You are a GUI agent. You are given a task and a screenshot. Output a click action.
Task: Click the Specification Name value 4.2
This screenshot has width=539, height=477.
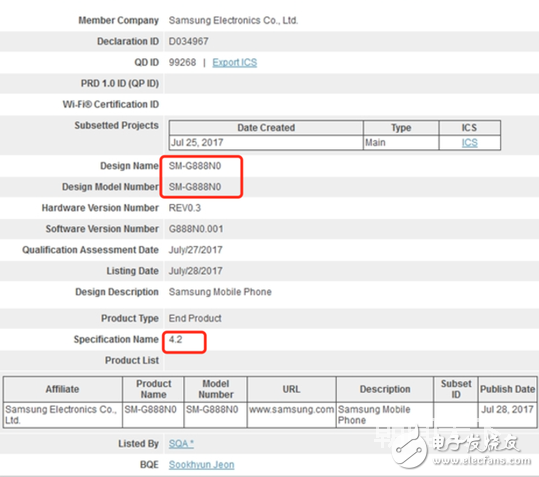click(175, 340)
